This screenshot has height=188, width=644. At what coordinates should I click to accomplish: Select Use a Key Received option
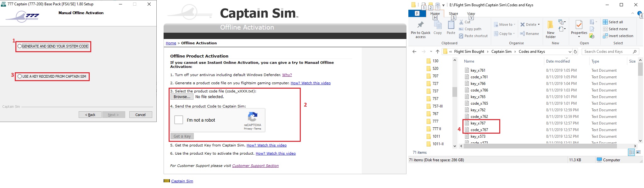click(20, 76)
